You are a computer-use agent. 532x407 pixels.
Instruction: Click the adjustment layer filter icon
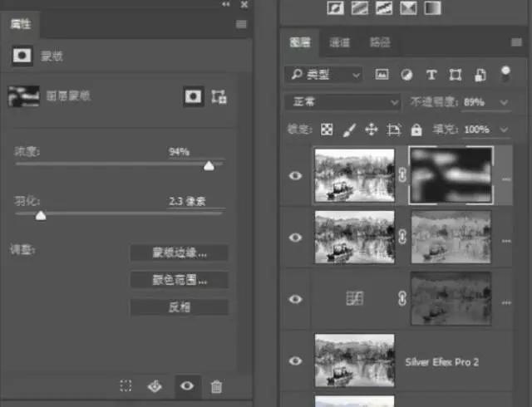(406, 75)
